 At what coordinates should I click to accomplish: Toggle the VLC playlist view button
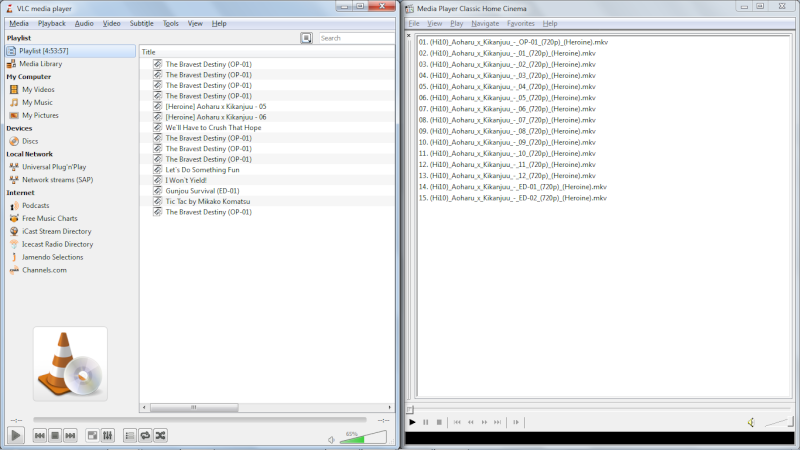[130, 435]
